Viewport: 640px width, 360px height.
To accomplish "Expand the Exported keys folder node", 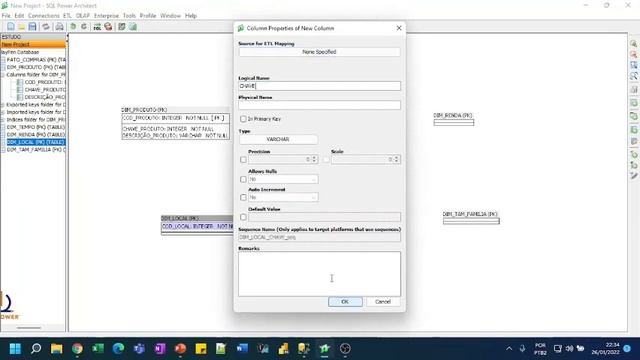I will (x=3, y=104).
